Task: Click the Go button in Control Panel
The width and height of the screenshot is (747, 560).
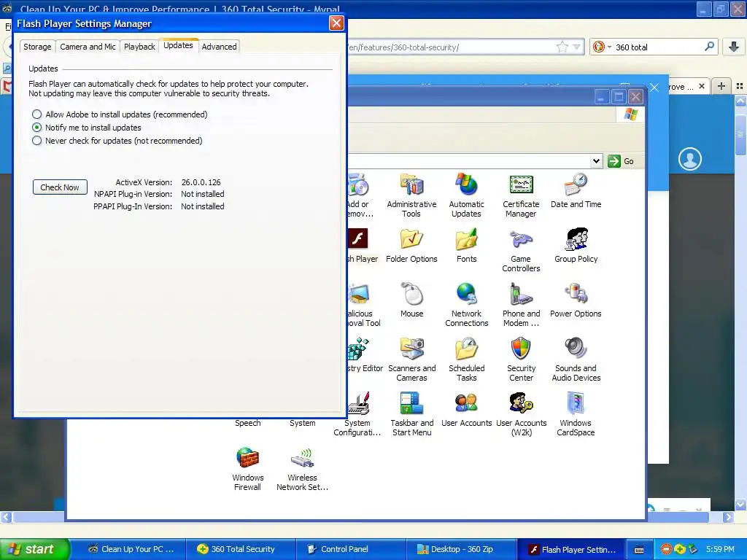Action: [x=622, y=161]
